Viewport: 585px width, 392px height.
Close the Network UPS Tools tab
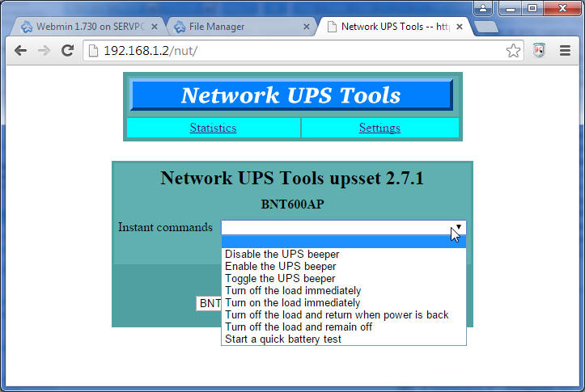(x=460, y=27)
